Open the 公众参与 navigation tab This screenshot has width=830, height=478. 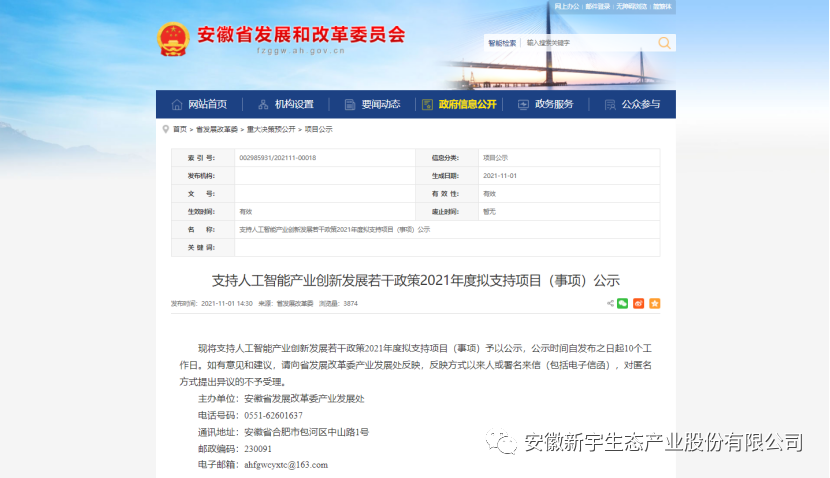pyautogui.click(x=632, y=105)
